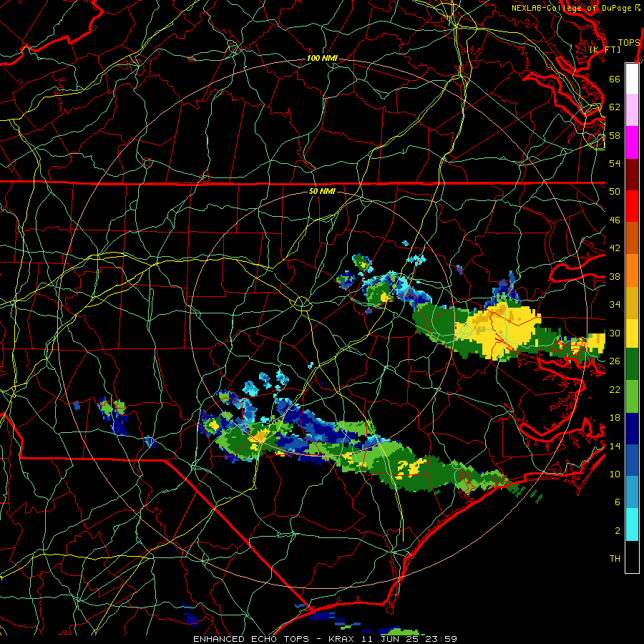Click the number 10 in legend
This screenshot has height=644, width=644.
(615, 474)
